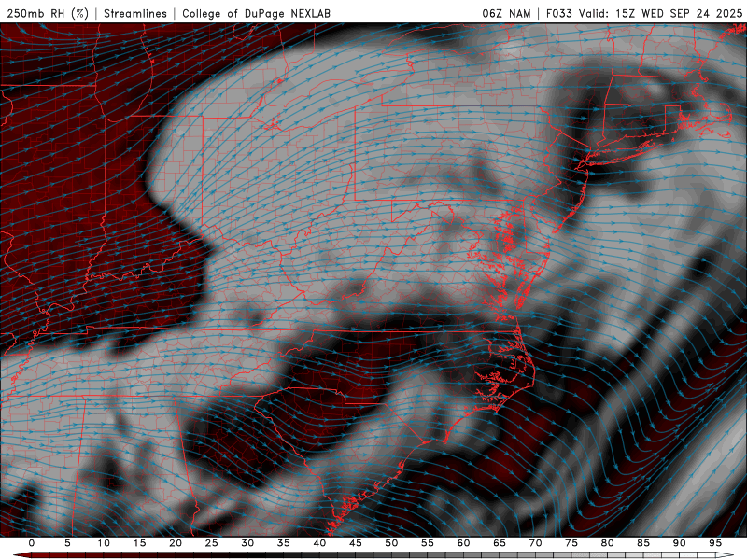Click the "70" label on the color scale

(535, 543)
